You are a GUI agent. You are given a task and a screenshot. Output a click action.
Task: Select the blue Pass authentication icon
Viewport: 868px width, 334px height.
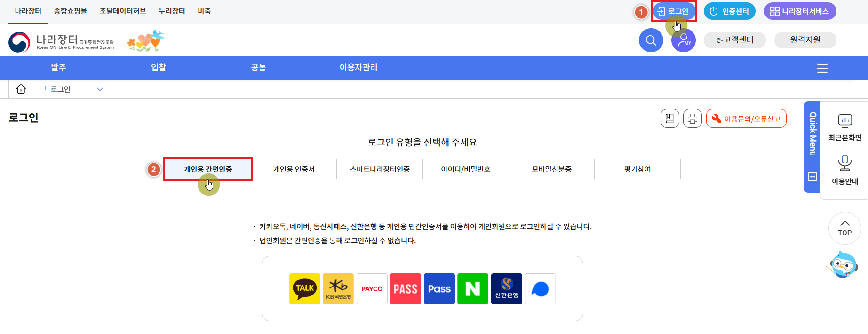coord(439,289)
